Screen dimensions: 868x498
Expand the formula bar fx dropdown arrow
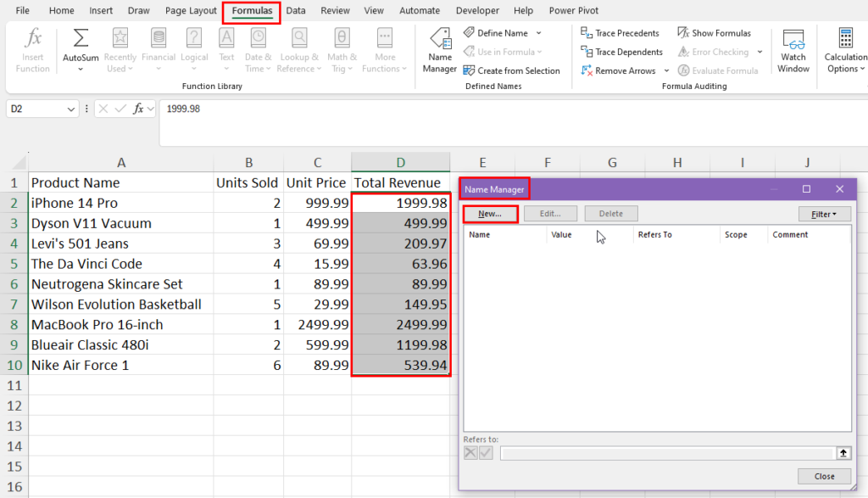151,109
